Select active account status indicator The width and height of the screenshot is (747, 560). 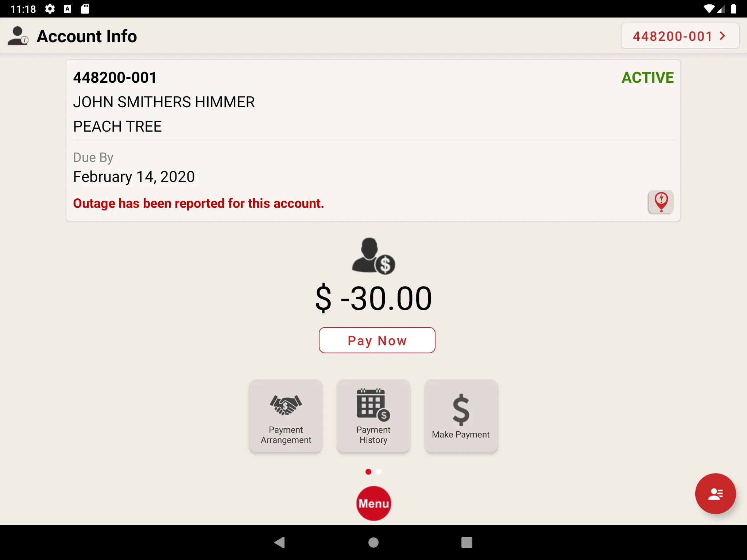647,77
